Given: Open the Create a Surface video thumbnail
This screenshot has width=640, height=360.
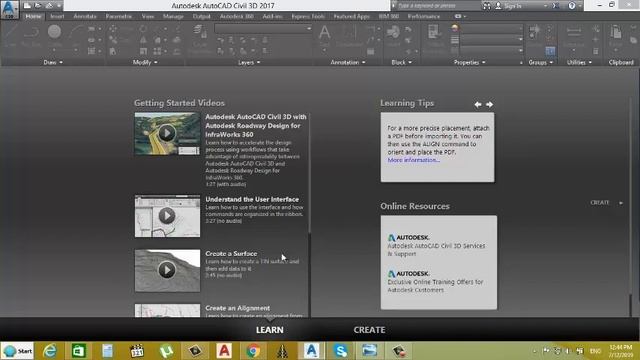Looking at the screenshot, I should click(x=167, y=270).
